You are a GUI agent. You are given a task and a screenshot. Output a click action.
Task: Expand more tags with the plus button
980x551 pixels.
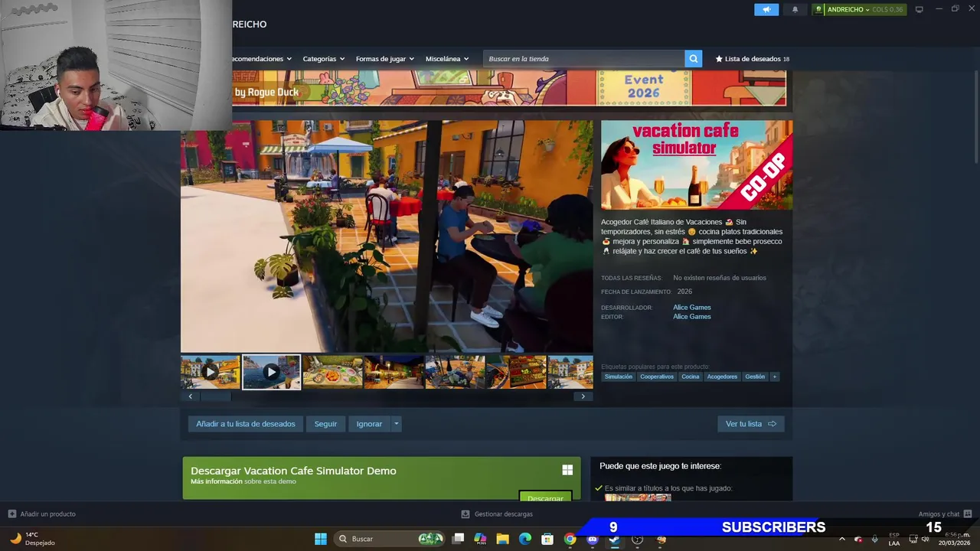click(775, 377)
